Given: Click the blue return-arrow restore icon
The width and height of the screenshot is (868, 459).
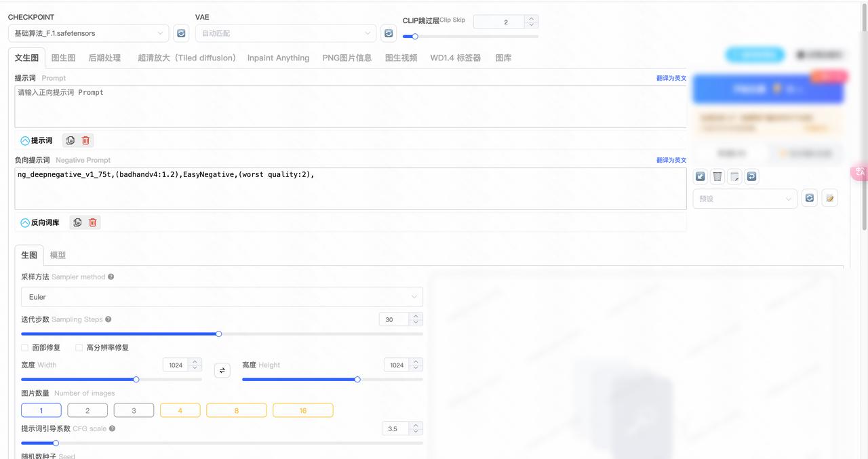Looking at the screenshot, I should coord(751,176).
